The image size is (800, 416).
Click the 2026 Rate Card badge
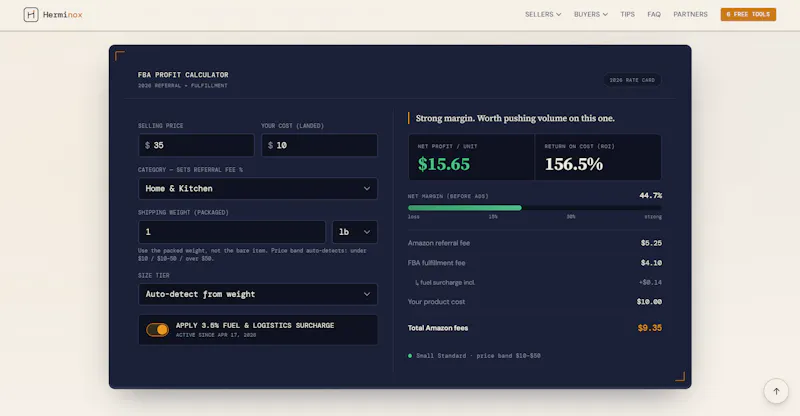coord(632,80)
